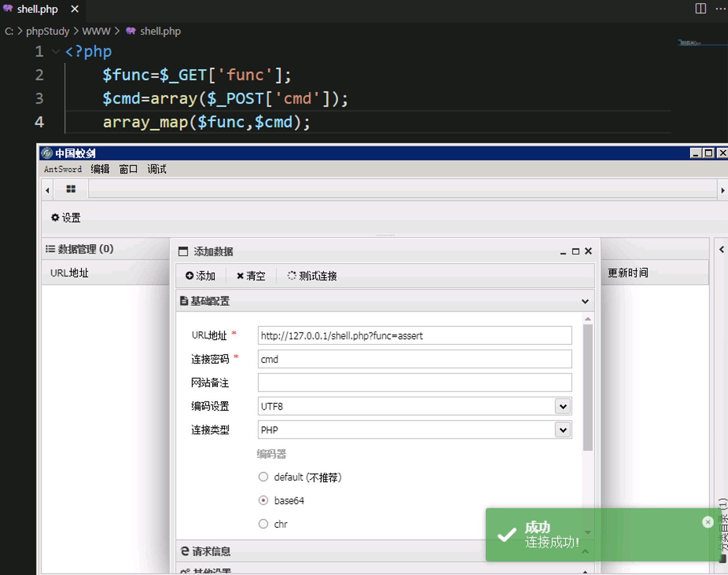
Task: Click the 网站备注 input field
Action: point(415,383)
